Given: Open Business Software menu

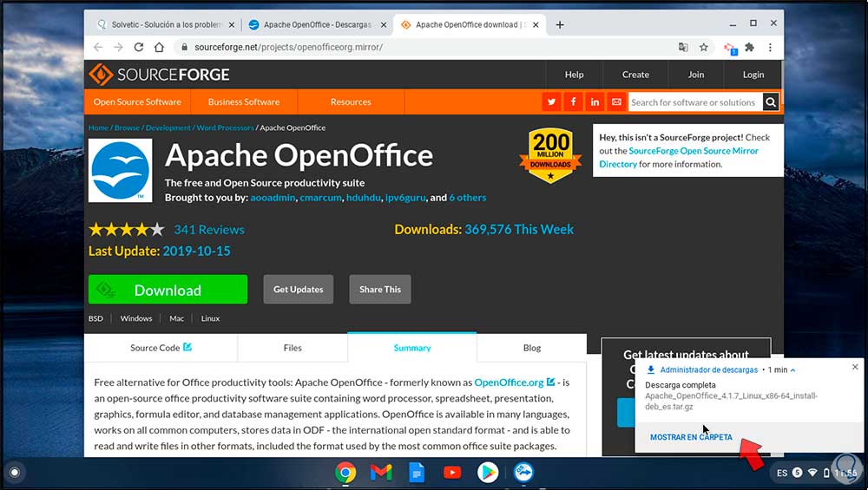Looking at the screenshot, I should pos(244,101).
